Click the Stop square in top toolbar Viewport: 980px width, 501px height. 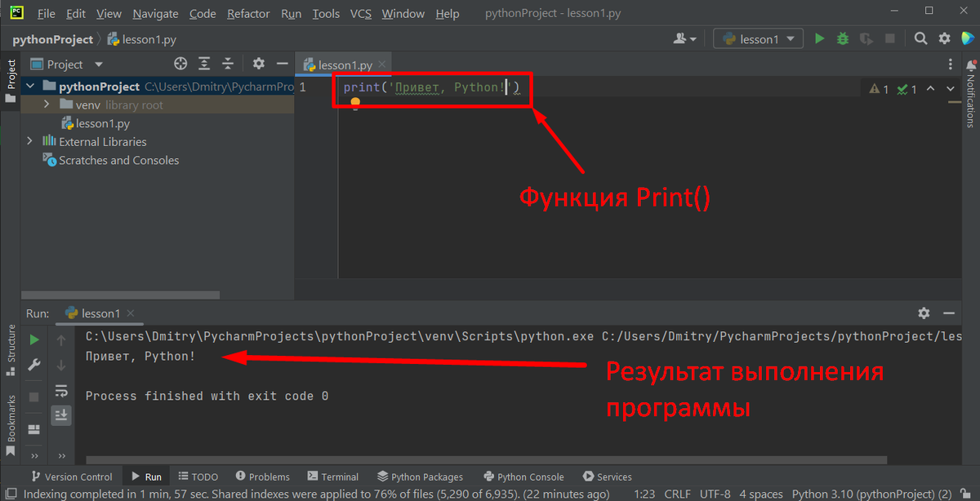(890, 38)
